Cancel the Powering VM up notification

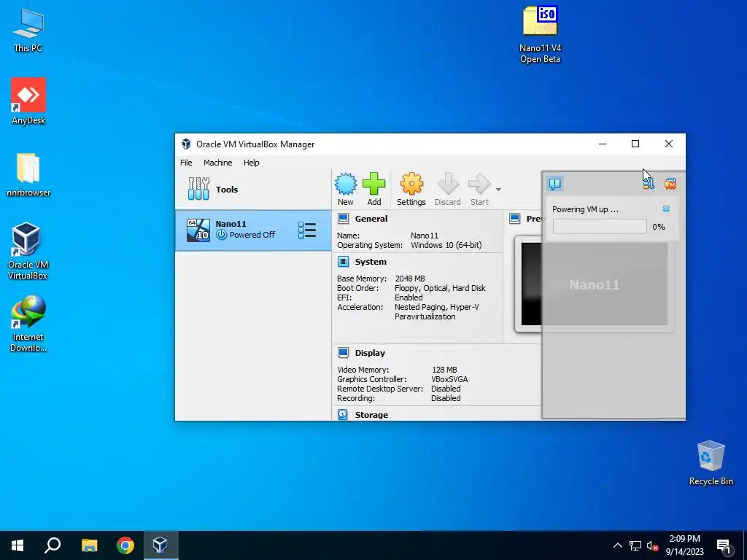point(666,209)
